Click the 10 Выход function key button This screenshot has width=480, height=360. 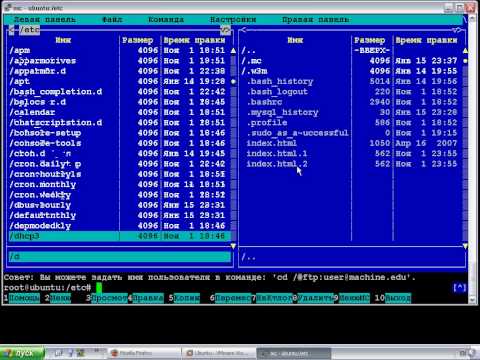point(393,298)
